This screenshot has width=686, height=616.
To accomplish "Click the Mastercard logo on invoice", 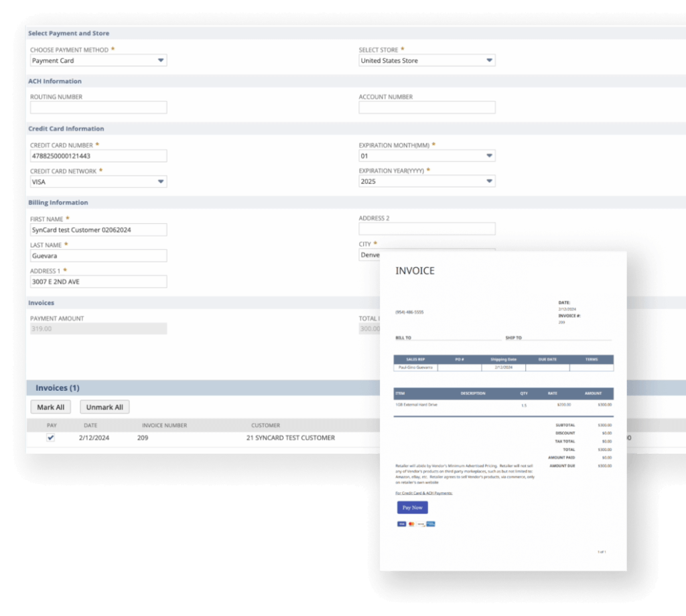I will (x=411, y=524).
